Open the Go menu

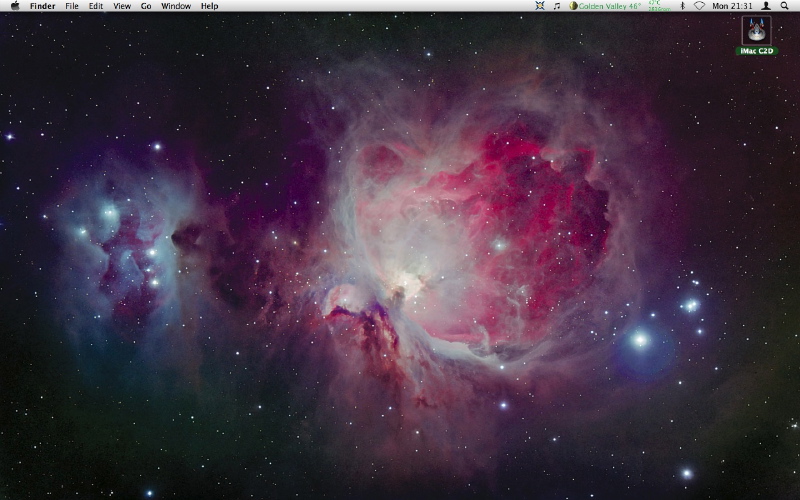[146, 6]
